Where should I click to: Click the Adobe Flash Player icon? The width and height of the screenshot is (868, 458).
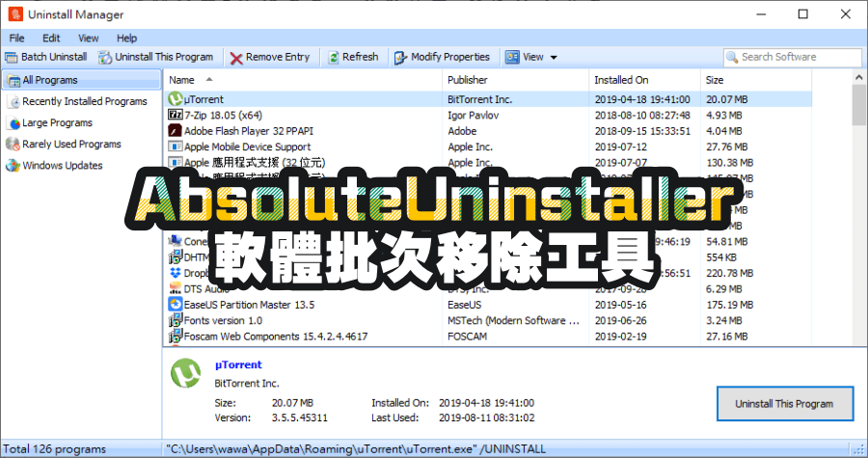tap(175, 130)
